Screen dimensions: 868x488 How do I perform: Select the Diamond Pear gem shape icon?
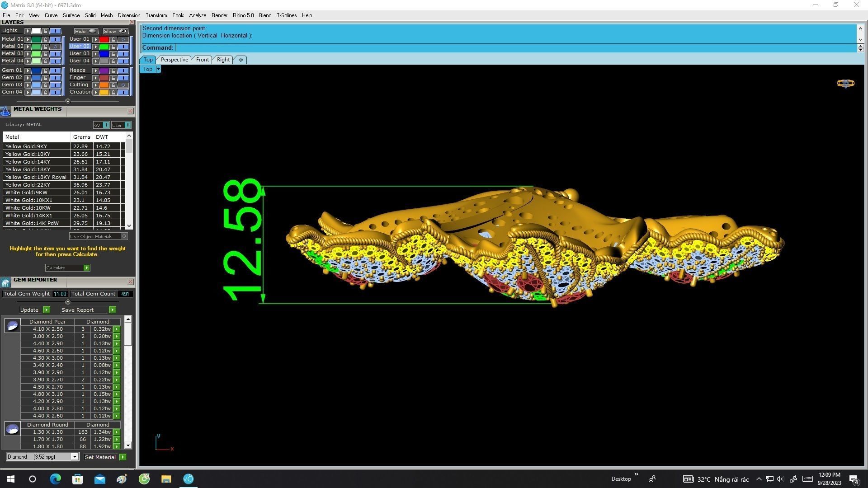click(x=12, y=325)
